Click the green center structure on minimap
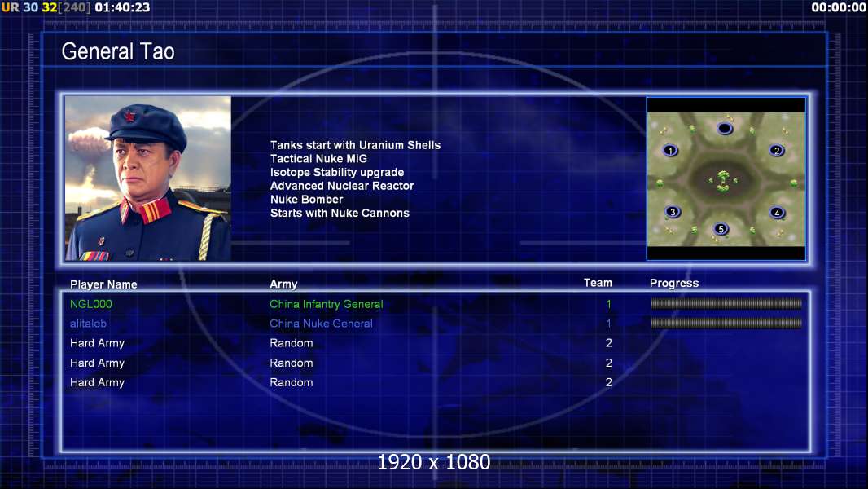Viewport: 868px width, 489px height. tap(723, 180)
